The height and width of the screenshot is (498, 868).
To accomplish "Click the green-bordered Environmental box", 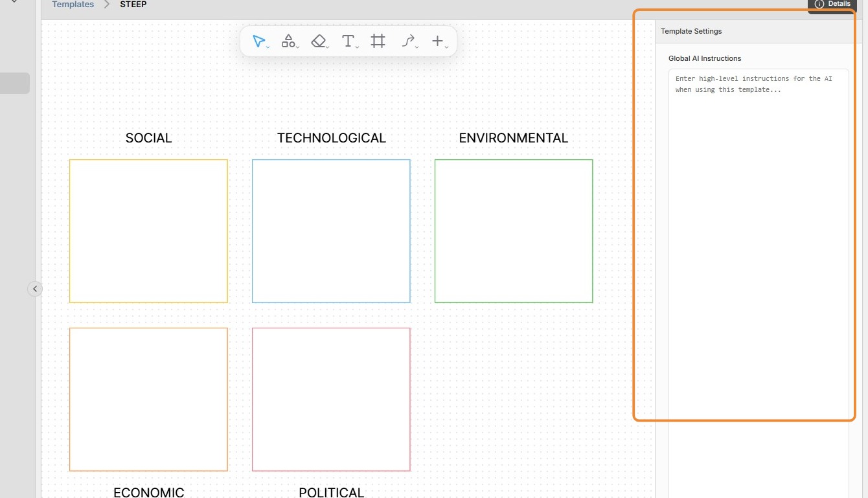I will pos(514,231).
